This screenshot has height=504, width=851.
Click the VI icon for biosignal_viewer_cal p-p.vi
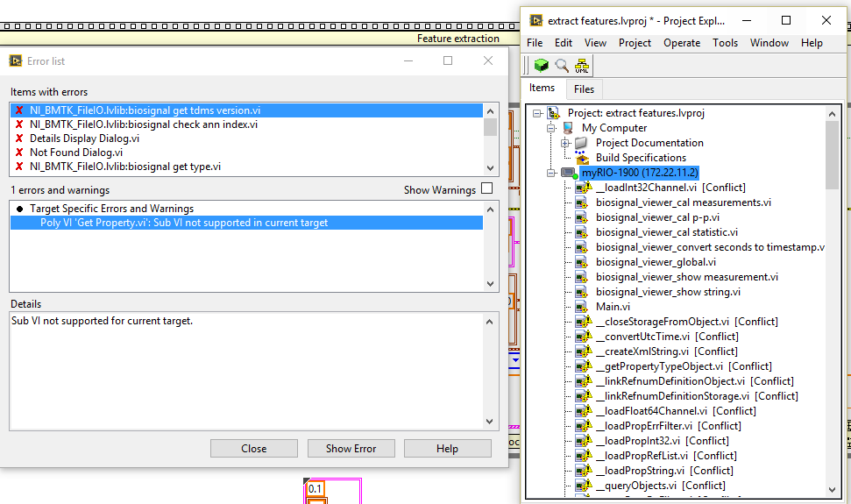coord(582,217)
